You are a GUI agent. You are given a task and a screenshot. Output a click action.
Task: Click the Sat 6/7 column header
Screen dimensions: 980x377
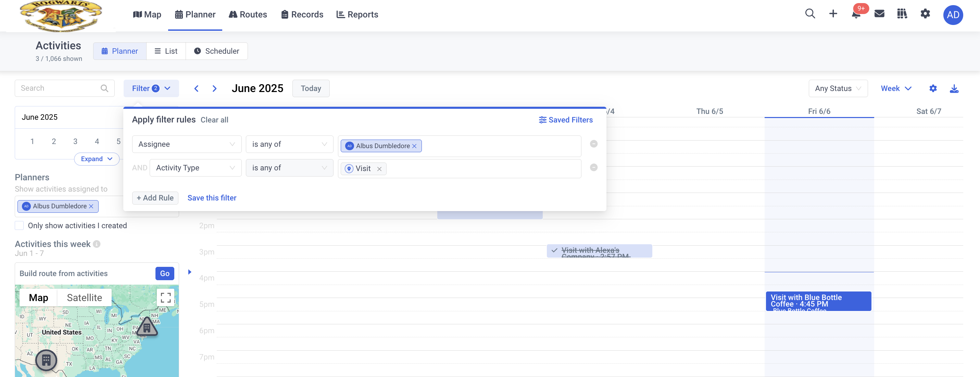click(x=929, y=111)
